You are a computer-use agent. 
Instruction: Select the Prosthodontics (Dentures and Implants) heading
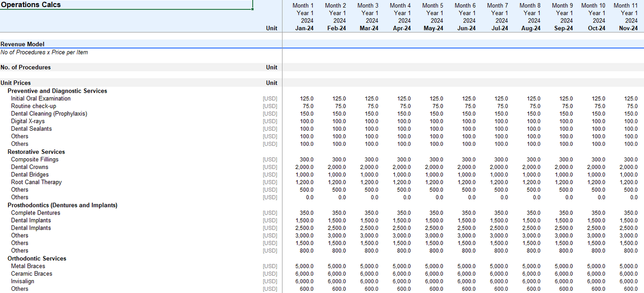pos(62,205)
